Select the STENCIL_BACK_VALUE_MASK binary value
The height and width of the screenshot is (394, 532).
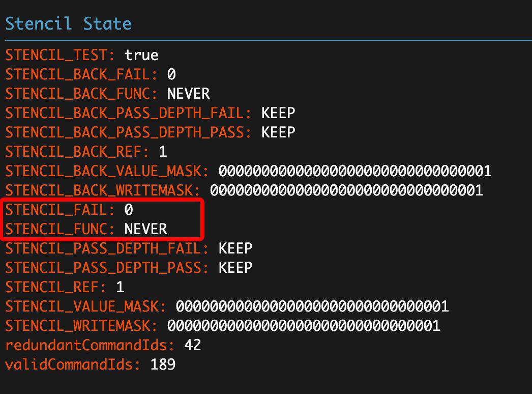coord(355,171)
